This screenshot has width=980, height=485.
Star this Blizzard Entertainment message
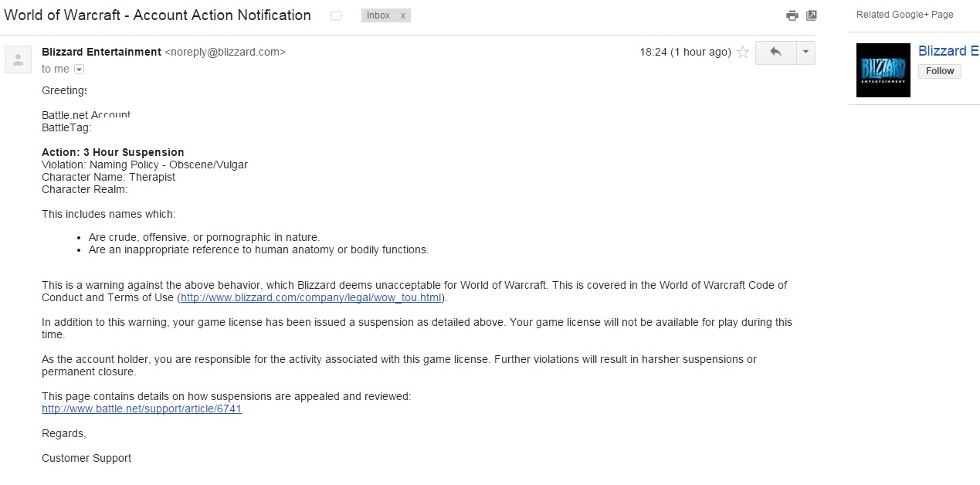coord(743,53)
